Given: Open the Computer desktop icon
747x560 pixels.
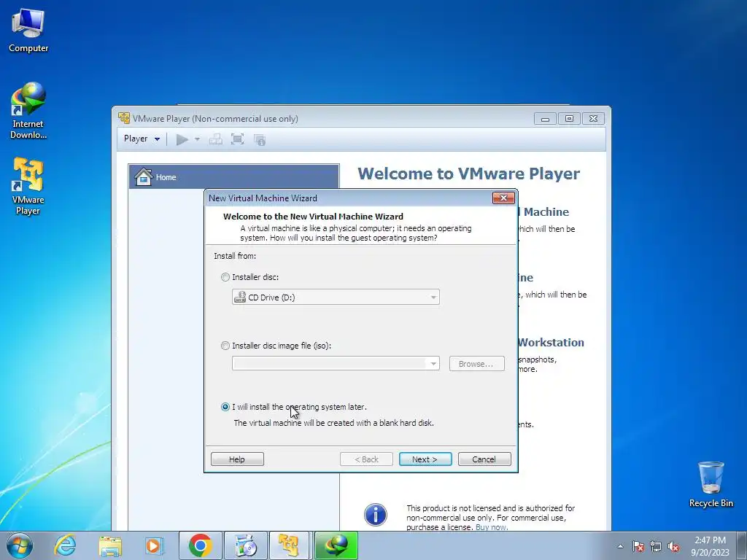Looking at the screenshot, I should click(x=28, y=30).
